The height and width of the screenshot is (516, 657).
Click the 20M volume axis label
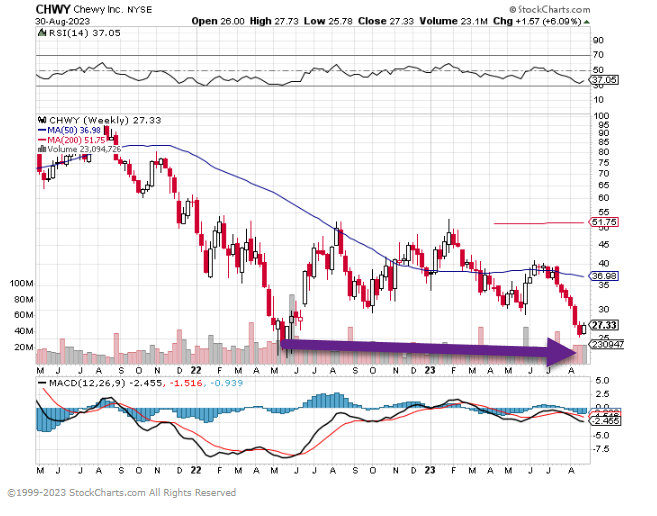[24, 347]
